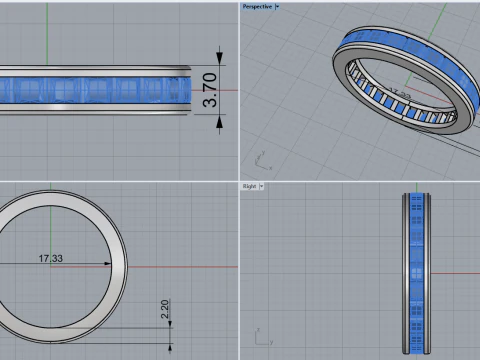Click the axis icon in the Perspective viewport
Viewport: 480px width, 360px height.
coord(263,161)
